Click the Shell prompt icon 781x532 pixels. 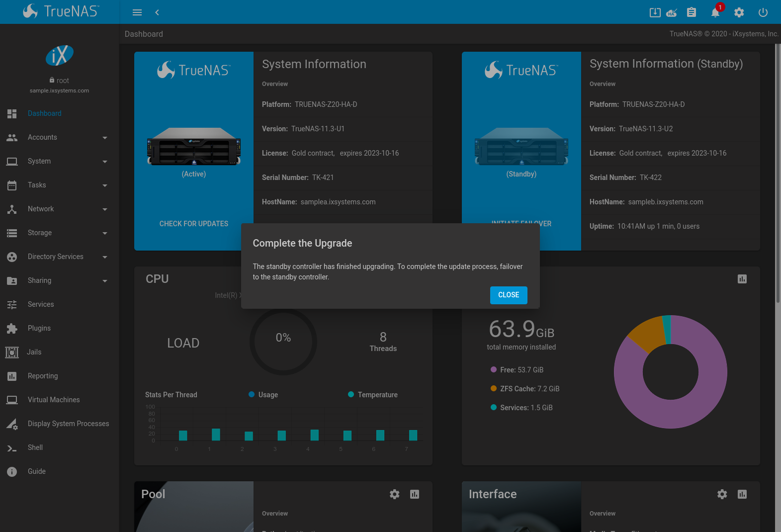click(x=12, y=448)
